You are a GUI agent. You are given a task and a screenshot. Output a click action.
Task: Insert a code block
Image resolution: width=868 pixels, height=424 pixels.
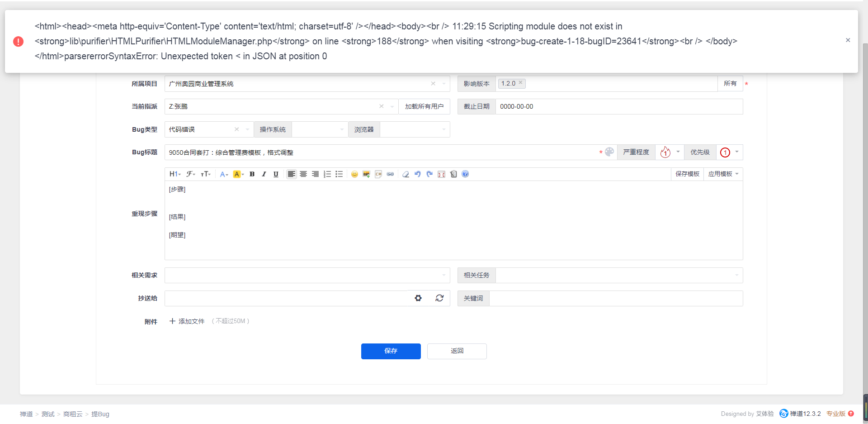pyautogui.click(x=378, y=174)
